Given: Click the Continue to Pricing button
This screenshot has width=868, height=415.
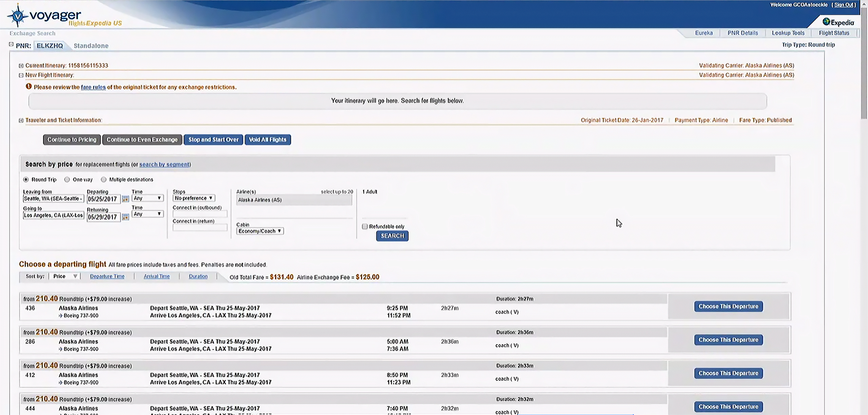Looking at the screenshot, I should [x=72, y=140].
